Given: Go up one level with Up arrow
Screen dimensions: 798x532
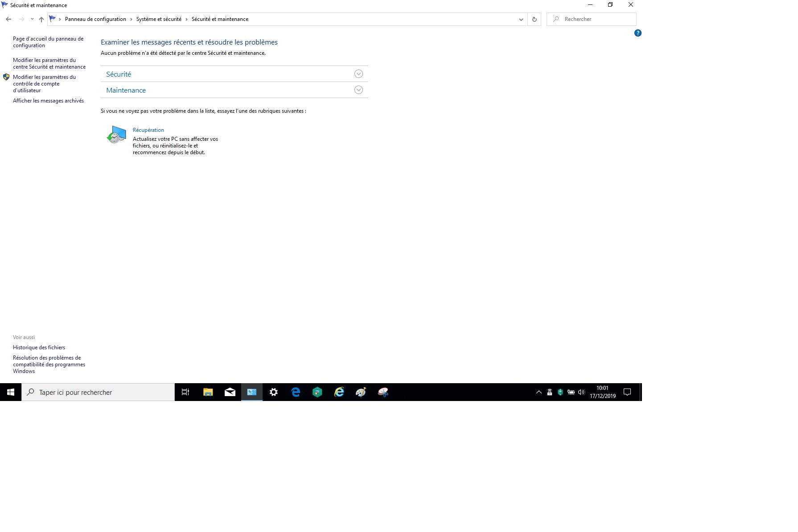Looking at the screenshot, I should tap(41, 19).
